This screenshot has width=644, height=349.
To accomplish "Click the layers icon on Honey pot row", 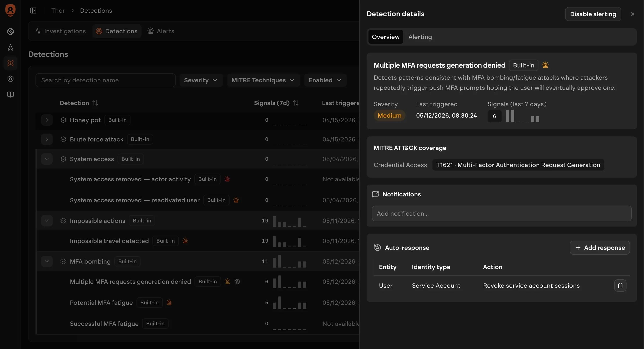I will (63, 120).
